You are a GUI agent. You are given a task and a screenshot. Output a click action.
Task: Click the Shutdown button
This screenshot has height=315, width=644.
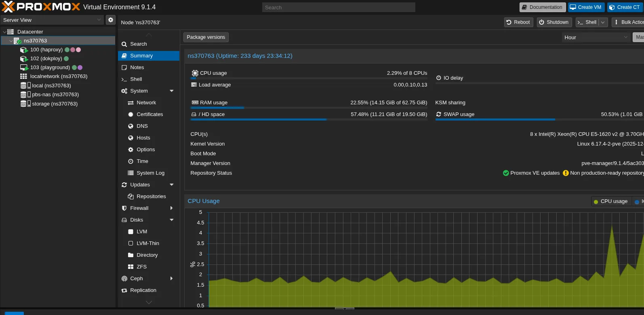point(554,22)
